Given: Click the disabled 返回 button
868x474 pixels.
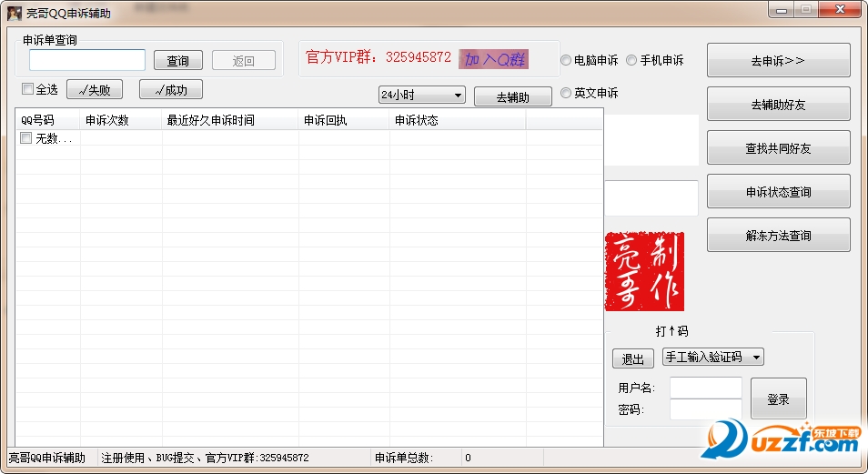Looking at the screenshot, I should point(244,60).
